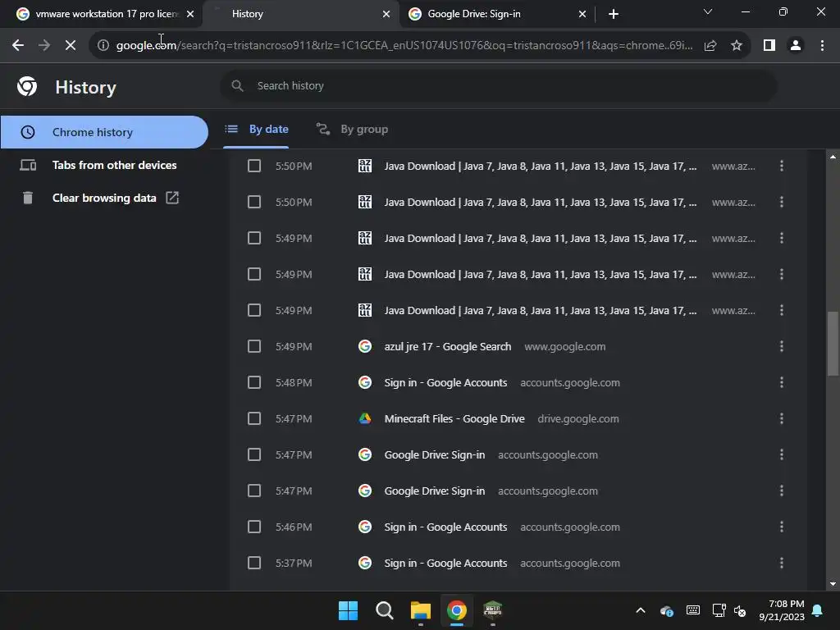This screenshot has width=840, height=630.
Task: Click the history list scrollbar thumb
Action: click(833, 344)
